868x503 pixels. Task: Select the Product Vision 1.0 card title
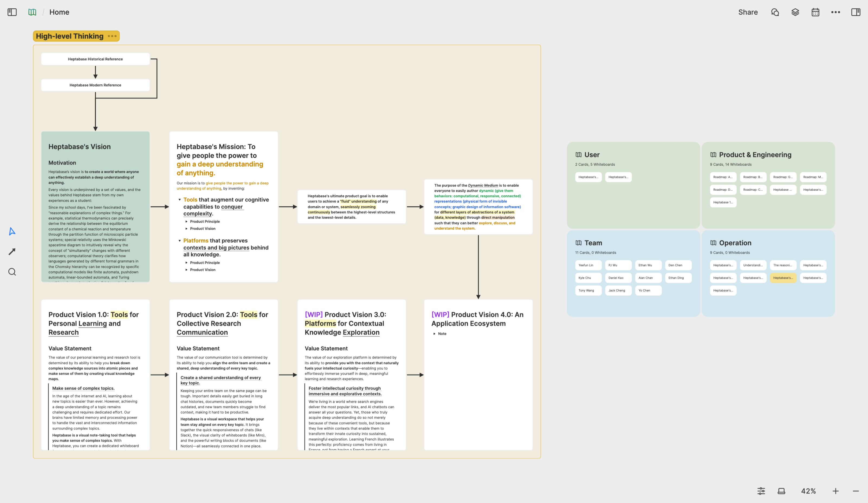(94, 323)
